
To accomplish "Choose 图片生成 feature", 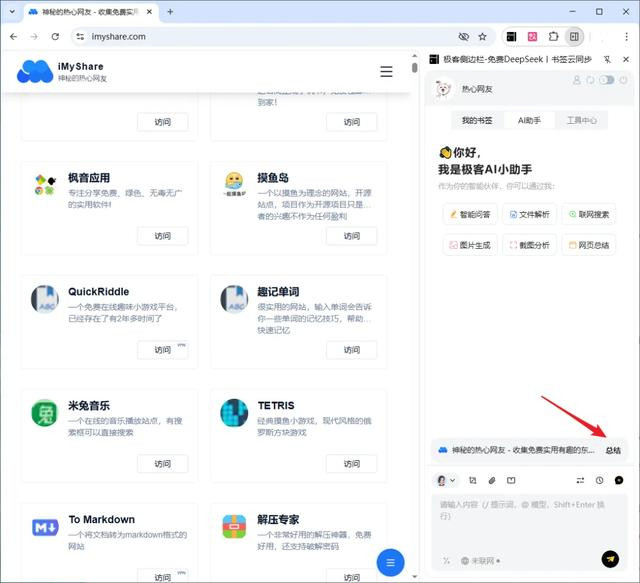I will (x=470, y=245).
